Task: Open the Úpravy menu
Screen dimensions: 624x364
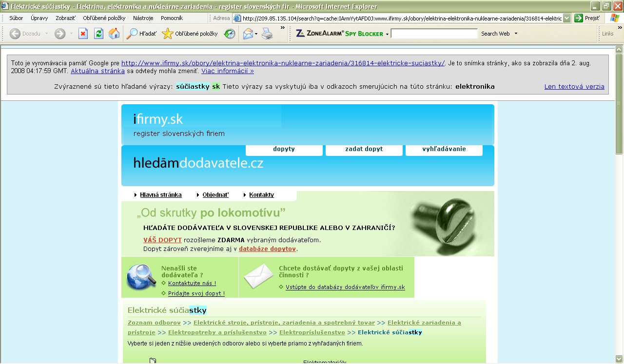Action: click(39, 18)
